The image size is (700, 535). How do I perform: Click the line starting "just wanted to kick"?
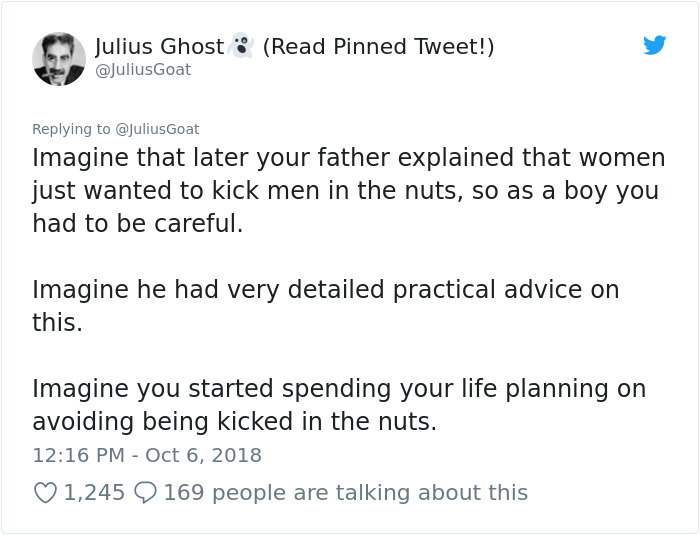coord(345,191)
